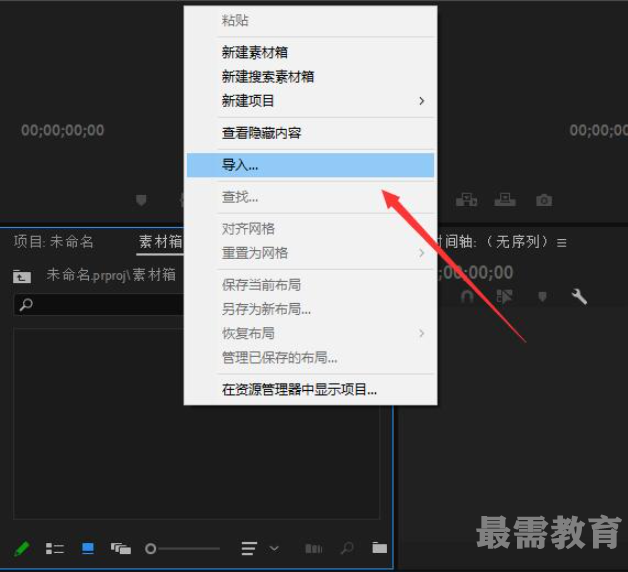Click the Find magnifier icon in bin toolbar
Image resolution: width=628 pixels, height=572 pixels.
pyautogui.click(x=346, y=548)
